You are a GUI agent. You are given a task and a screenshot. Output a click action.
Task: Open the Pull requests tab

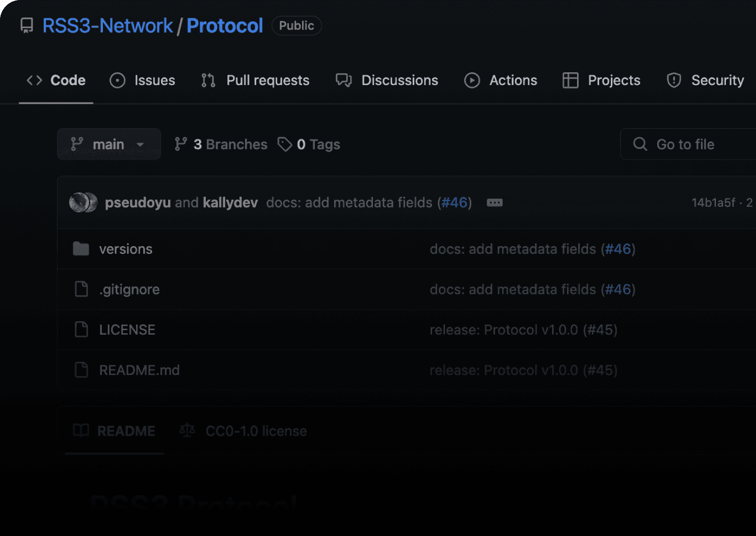(x=255, y=80)
